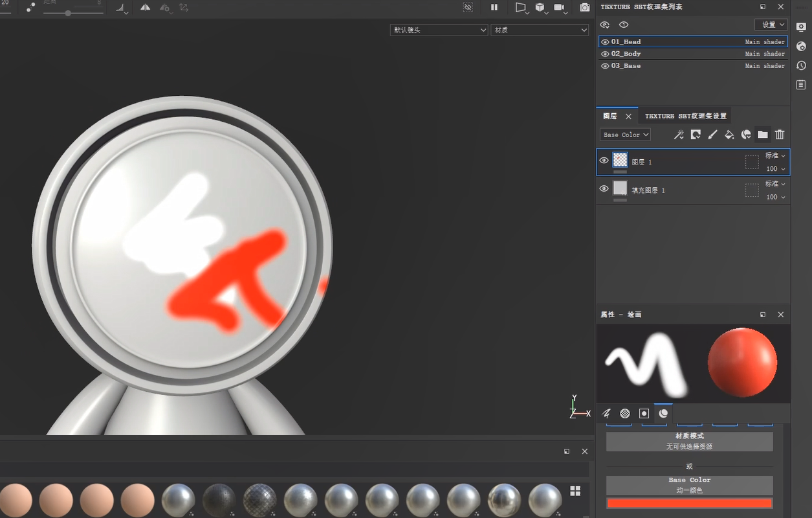Open the history panel clock icon
The width and height of the screenshot is (812, 518).
[x=801, y=65]
